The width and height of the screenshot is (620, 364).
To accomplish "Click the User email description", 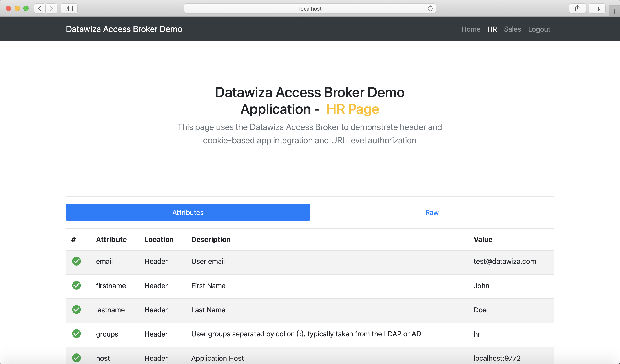I will pos(208,261).
